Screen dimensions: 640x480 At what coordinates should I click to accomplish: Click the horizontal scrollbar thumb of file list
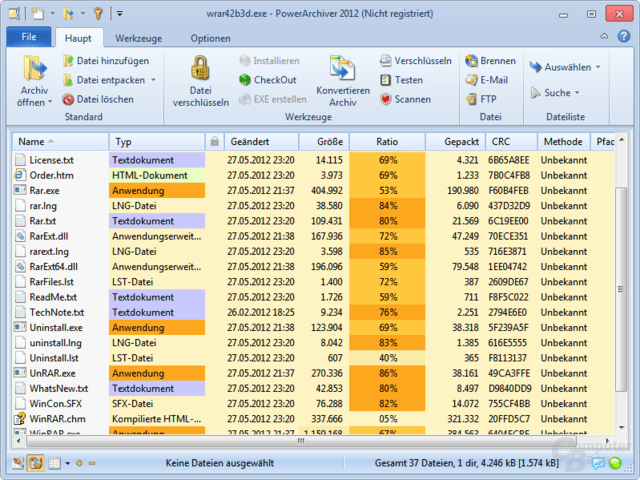301,441
